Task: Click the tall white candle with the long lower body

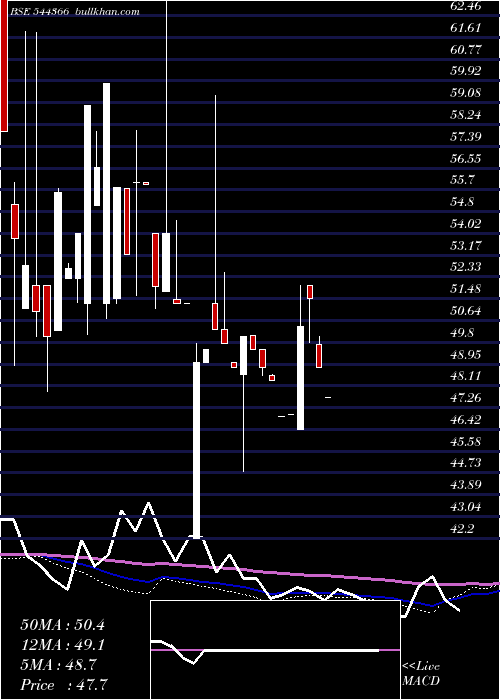Action: click(x=196, y=449)
